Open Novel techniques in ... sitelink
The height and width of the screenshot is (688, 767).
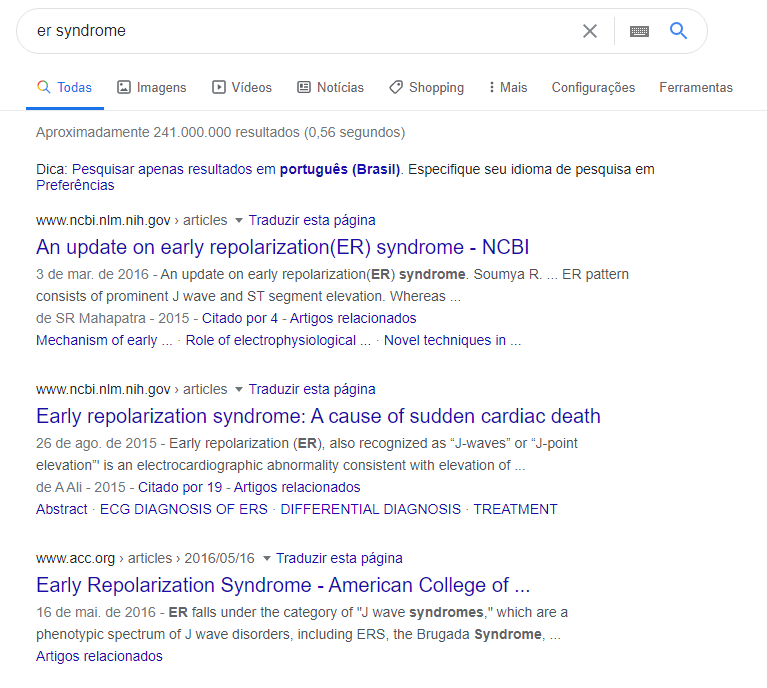[x=452, y=341]
